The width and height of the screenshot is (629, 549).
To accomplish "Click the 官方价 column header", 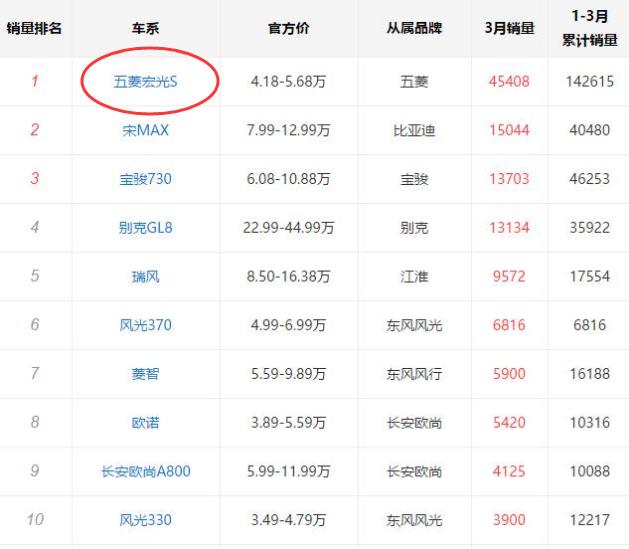I will [290, 28].
